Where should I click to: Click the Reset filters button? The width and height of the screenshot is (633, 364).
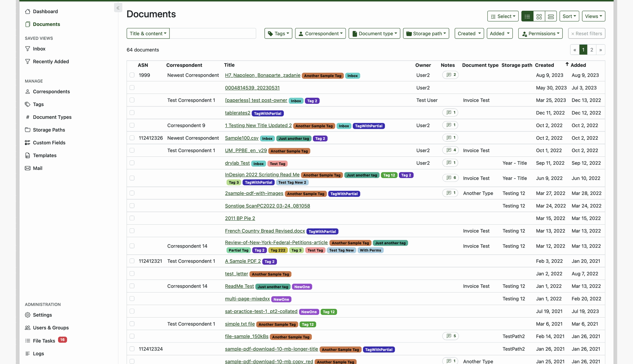click(587, 34)
